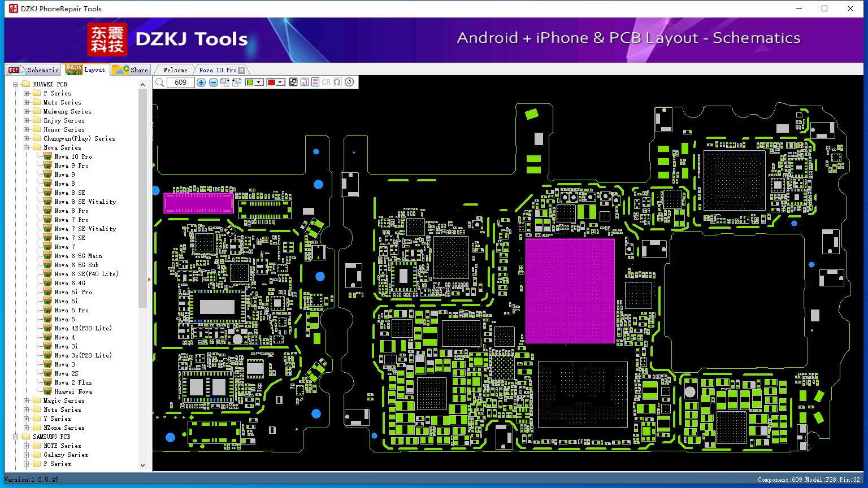The height and width of the screenshot is (488, 868).
Task: Minimize the DZKJ PhoneRepair Tools window
Action: coord(799,8)
